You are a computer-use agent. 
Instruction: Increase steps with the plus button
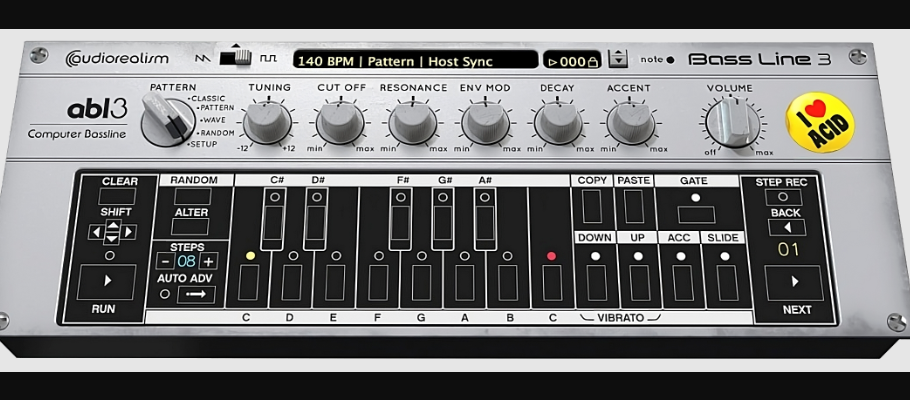pos(208,261)
